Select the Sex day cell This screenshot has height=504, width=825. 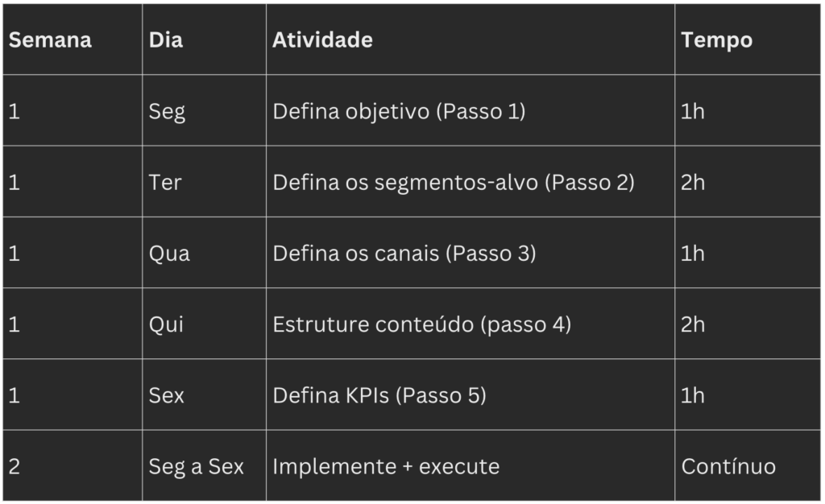[x=166, y=395]
